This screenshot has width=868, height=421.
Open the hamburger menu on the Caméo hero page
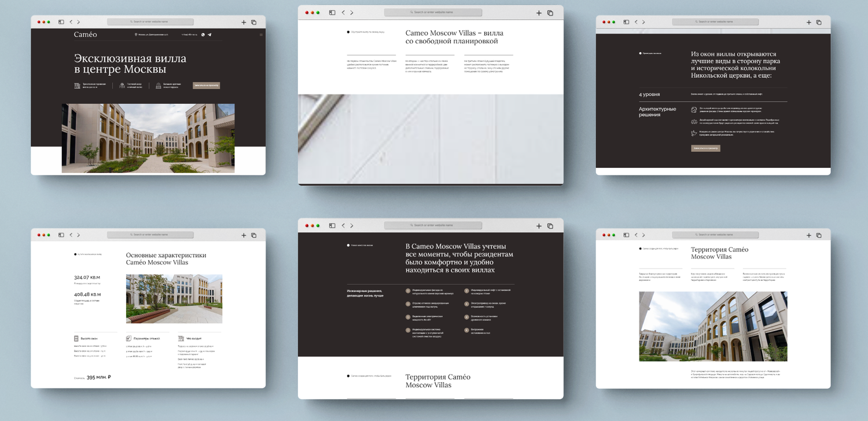coord(261,35)
